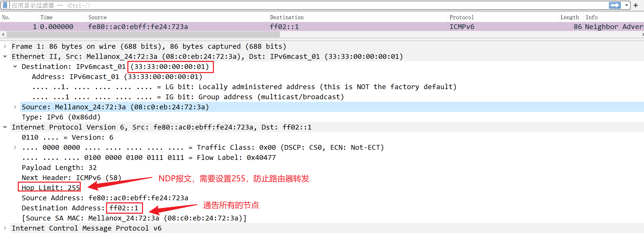Click the Destination column header
This screenshot has width=644, height=248.
point(287,17)
